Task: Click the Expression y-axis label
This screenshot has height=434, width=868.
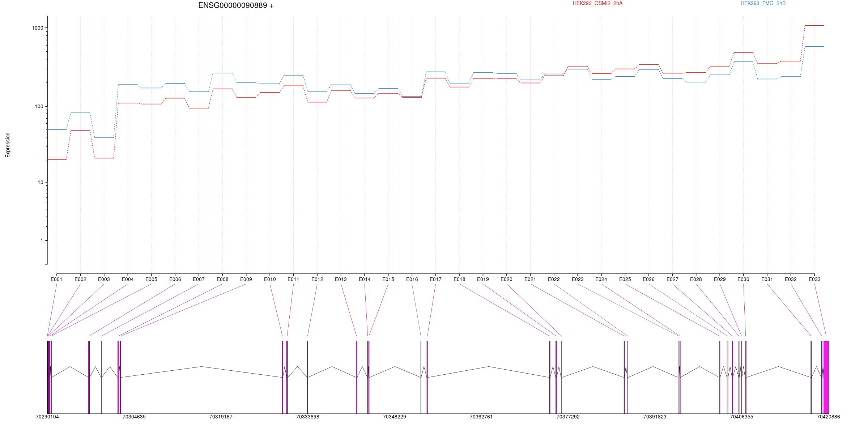Action: (8, 145)
